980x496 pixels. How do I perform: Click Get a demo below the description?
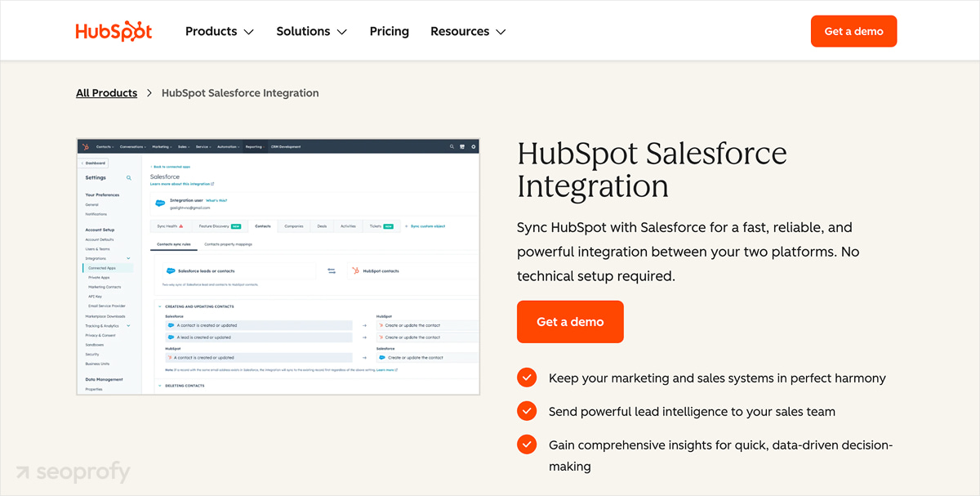point(570,322)
